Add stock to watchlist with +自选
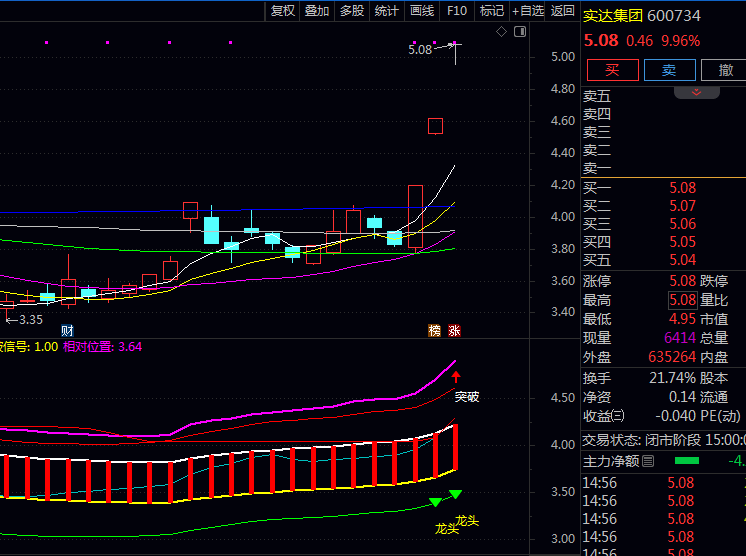Image resolution: width=746 pixels, height=556 pixels. [527, 11]
